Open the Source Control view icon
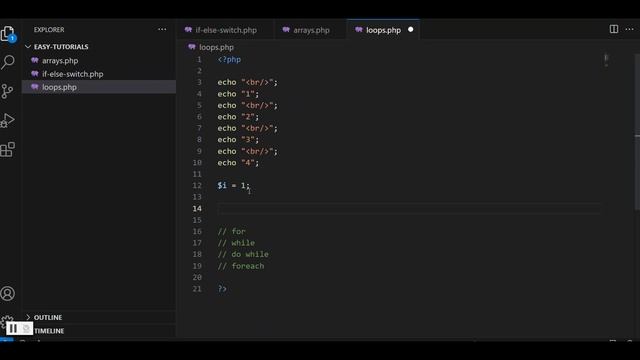640x360 pixels. (7, 91)
